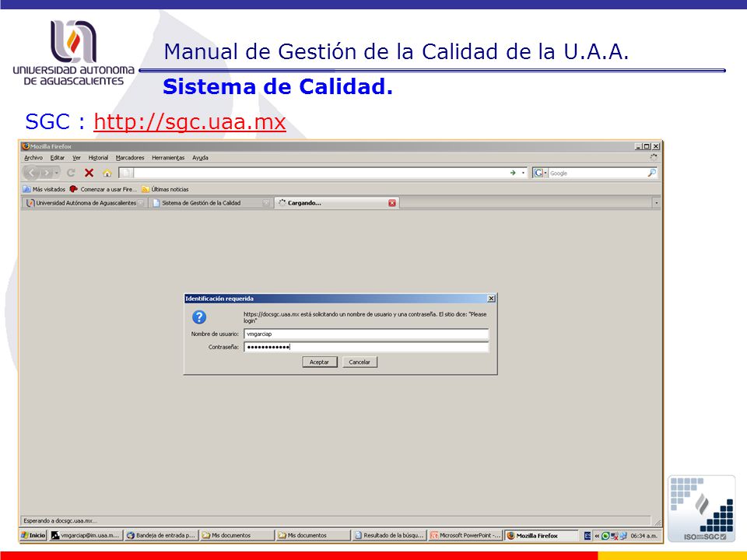The height and width of the screenshot is (560, 747).
Task: Open the Más visitados bookmark folder
Action: click(44, 189)
